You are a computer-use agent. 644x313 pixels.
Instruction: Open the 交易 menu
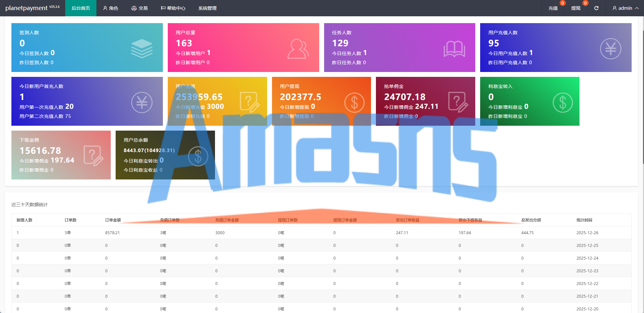139,8
